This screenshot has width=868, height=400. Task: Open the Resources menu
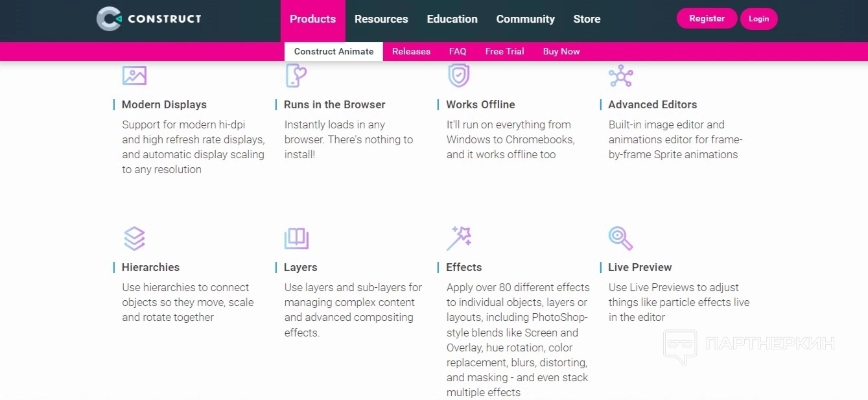(381, 19)
